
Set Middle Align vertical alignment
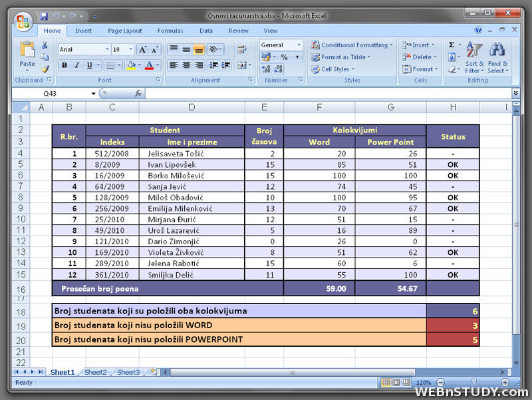(x=186, y=49)
